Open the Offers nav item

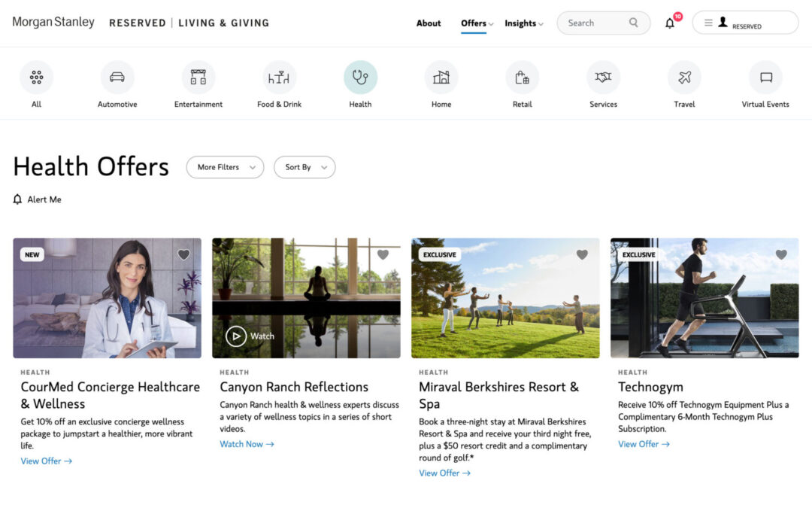point(474,23)
